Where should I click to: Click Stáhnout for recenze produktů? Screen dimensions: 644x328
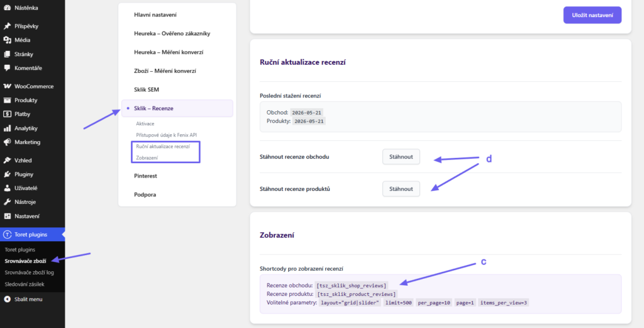(401, 189)
